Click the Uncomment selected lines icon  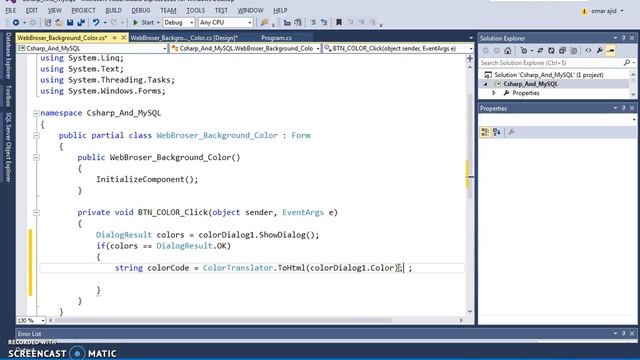click(x=324, y=23)
